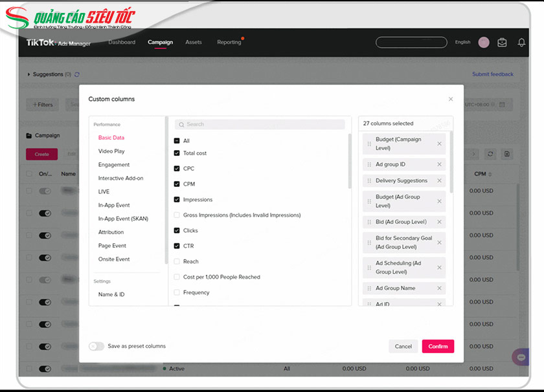
Task: Toggle Save as preset columns switch
Action: pos(96,346)
